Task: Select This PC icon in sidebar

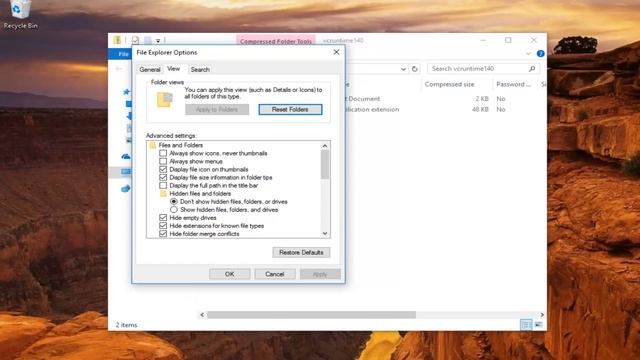Action: click(126, 172)
